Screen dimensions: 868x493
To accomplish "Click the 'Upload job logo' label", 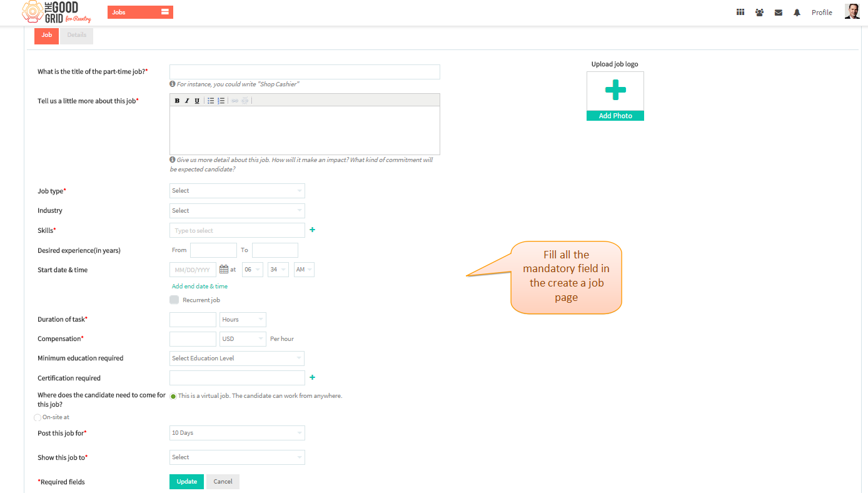I will pyautogui.click(x=615, y=64).
